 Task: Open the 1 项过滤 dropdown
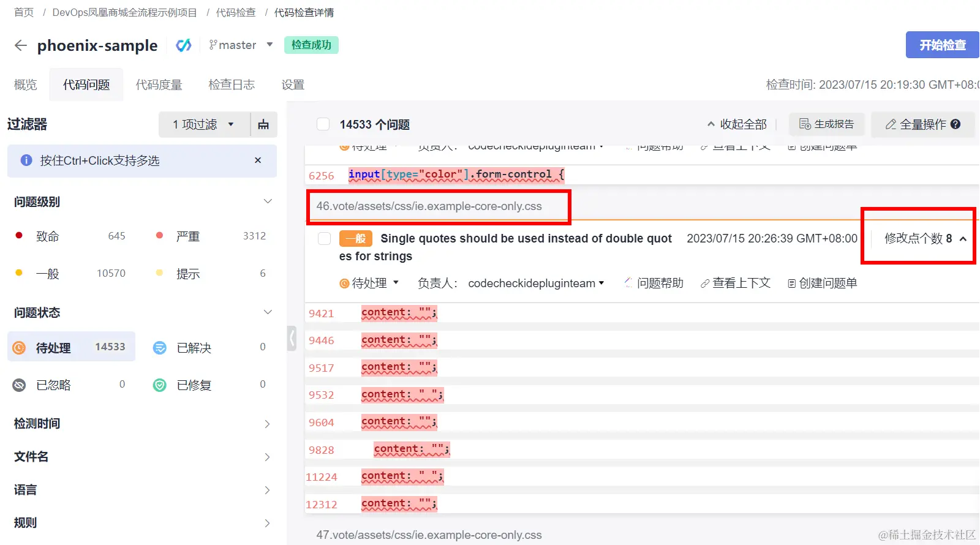coord(204,124)
